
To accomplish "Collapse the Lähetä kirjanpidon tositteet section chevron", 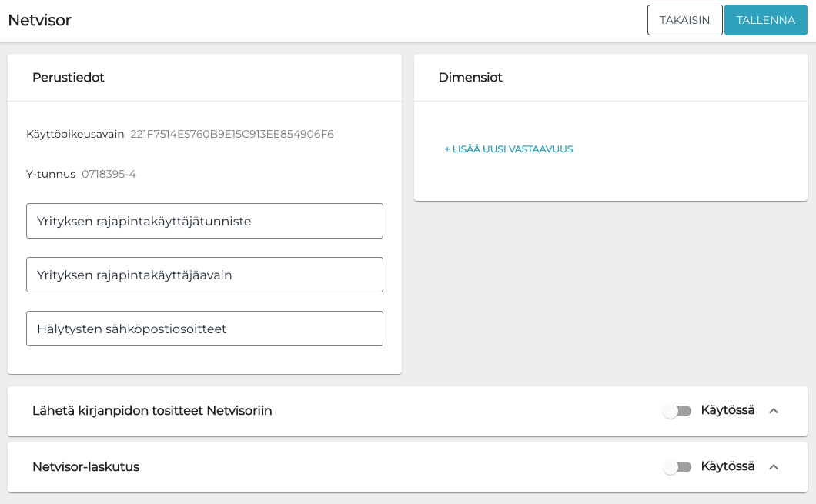I will pos(774,411).
